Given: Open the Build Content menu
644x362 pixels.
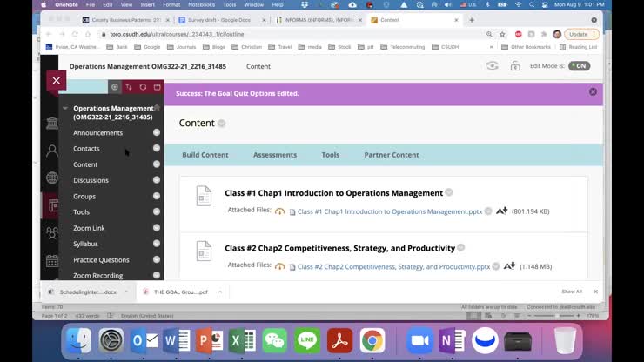Looking at the screenshot, I should pos(205,155).
